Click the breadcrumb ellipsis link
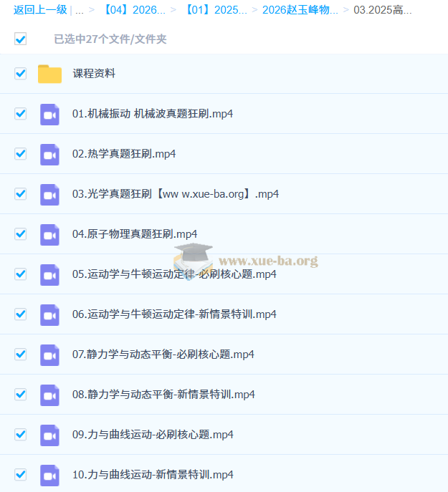The width and height of the screenshot is (448, 492). [80, 11]
